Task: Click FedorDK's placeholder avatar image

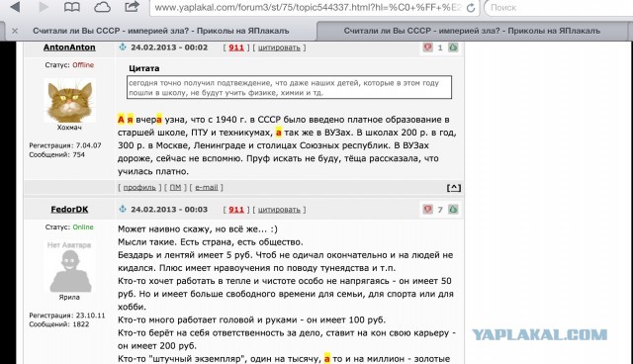Action: (69, 266)
